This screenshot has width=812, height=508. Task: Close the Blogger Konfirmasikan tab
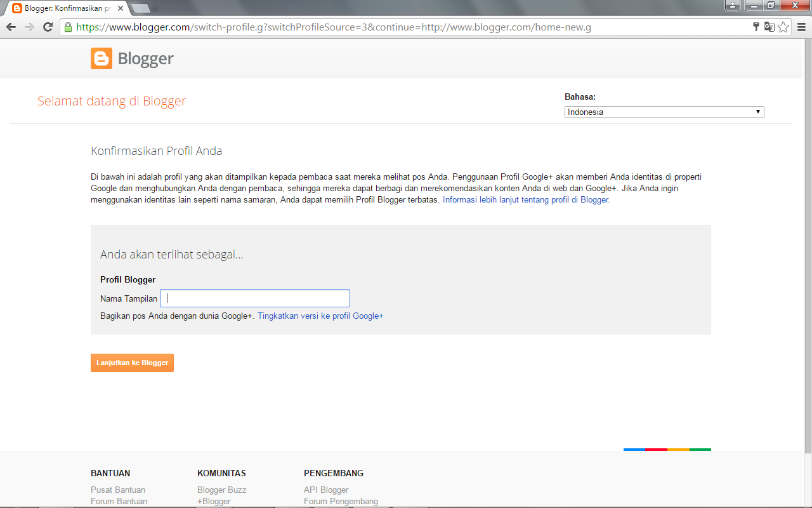coord(121,8)
